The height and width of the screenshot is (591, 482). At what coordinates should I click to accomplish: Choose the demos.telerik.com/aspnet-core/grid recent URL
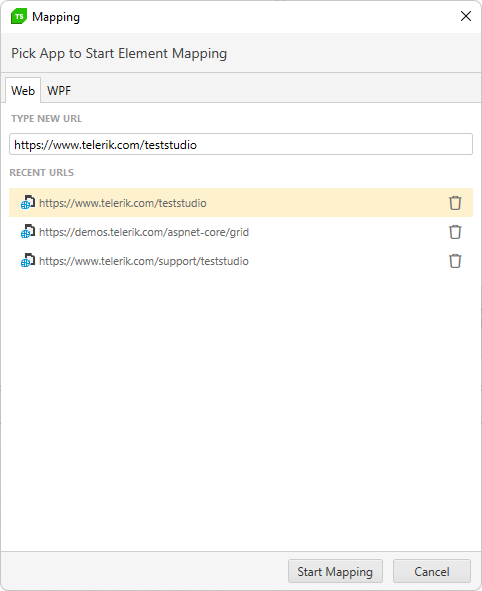(241, 232)
